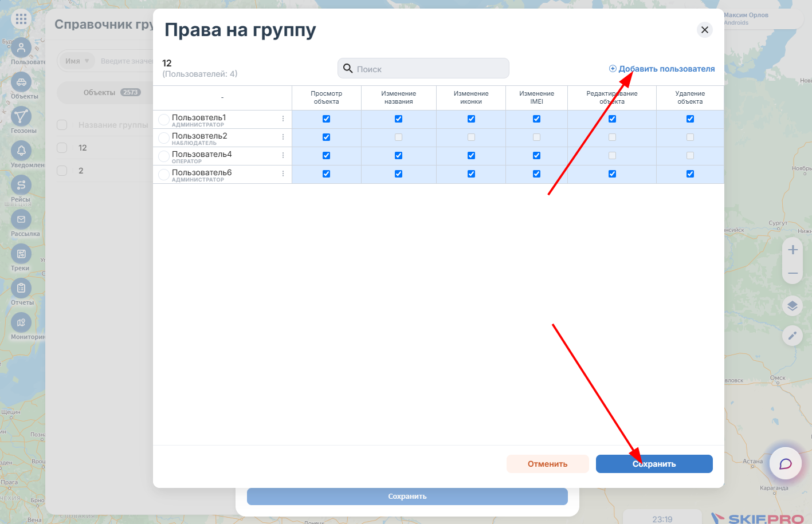Open Уведомления bell icon in sidebar
The width and height of the screenshot is (812, 524).
click(x=21, y=151)
